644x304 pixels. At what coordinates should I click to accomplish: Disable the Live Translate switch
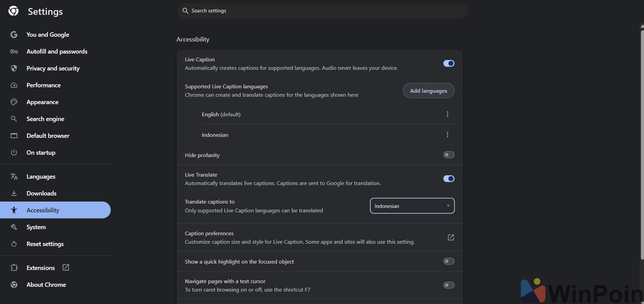coord(449,179)
